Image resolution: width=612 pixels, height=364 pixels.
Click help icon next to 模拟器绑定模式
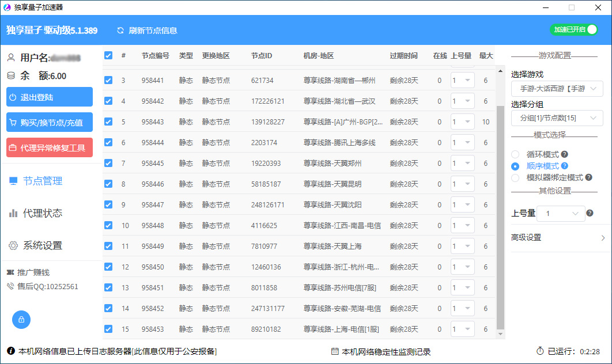(x=588, y=177)
